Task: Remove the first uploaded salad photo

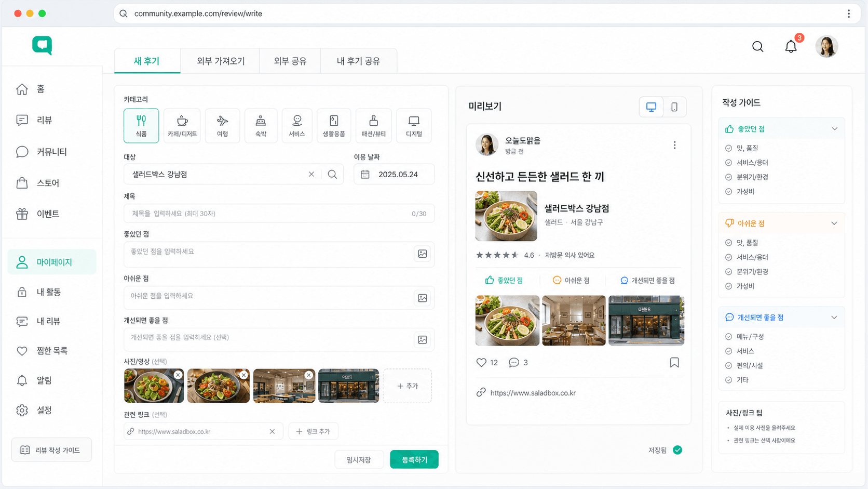Action: pos(178,375)
